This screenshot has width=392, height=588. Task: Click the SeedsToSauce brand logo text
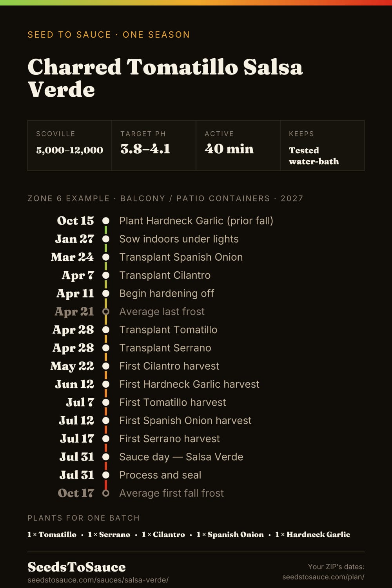pyautogui.click(x=76, y=567)
